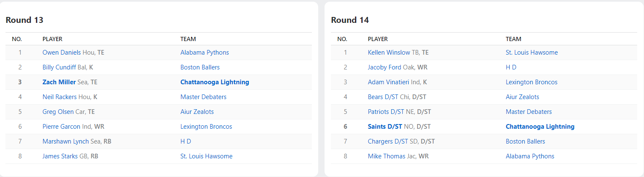
Task: Select H D team in Round 14
Action: pos(511,67)
